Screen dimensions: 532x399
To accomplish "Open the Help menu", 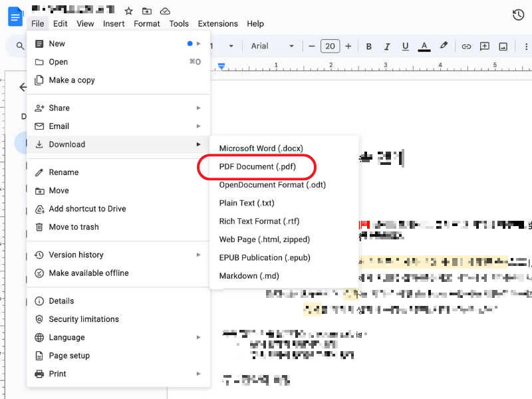I will (x=255, y=24).
